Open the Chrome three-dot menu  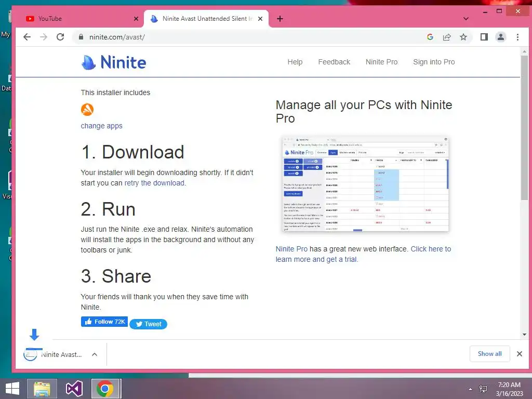tap(518, 37)
